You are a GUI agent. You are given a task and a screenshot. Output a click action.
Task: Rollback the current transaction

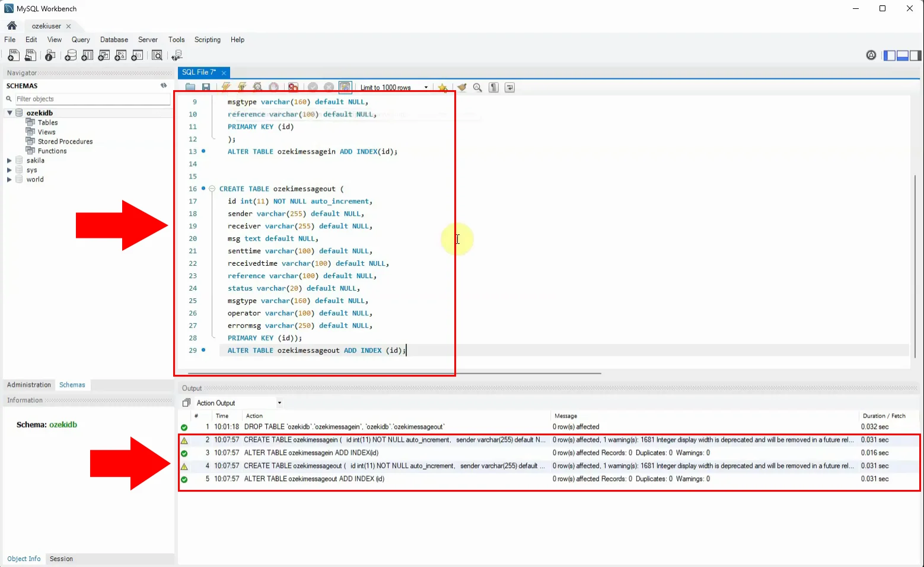pyautogui.click(x=329, y=87)
